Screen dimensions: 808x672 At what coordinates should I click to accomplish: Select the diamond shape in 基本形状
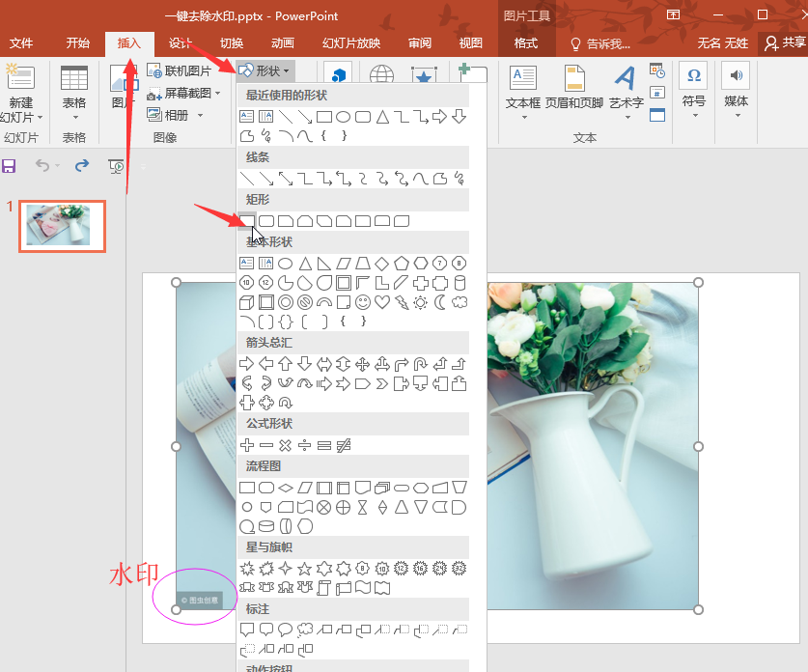click(382, 264)
